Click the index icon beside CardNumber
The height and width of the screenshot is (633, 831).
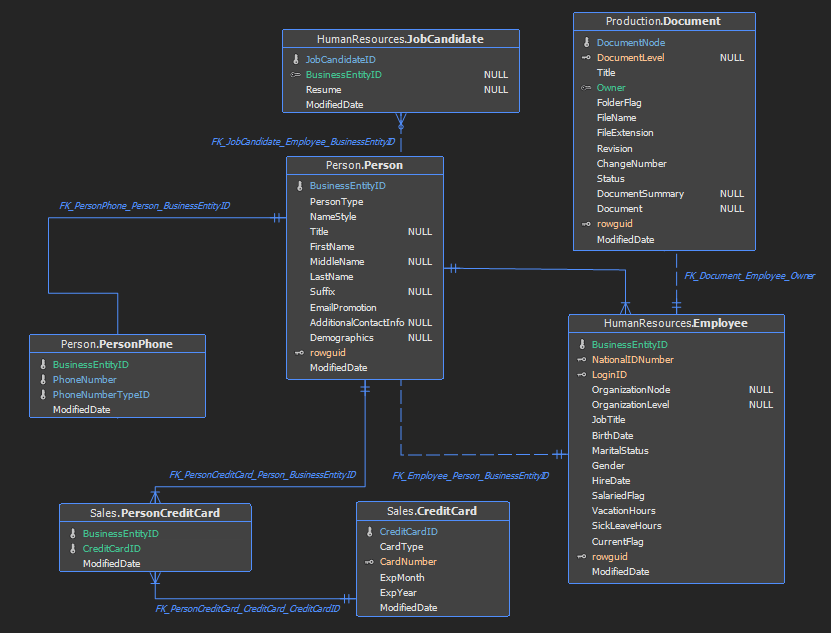[369, 562]
